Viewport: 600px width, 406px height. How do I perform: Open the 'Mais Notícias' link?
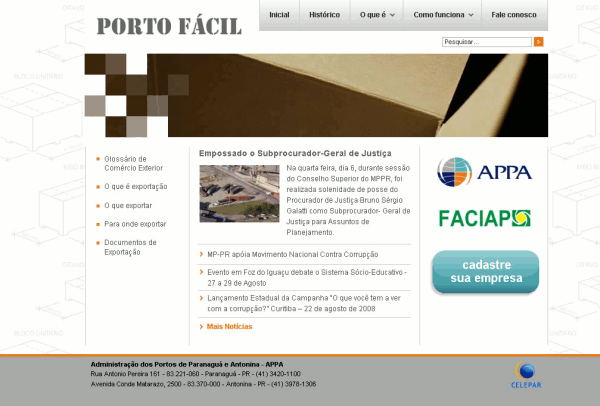[229, 327]
